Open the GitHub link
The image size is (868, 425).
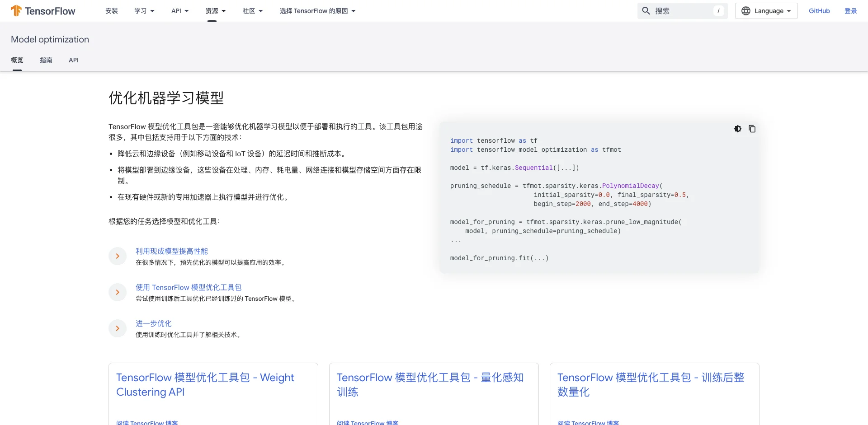coord(819,11)
